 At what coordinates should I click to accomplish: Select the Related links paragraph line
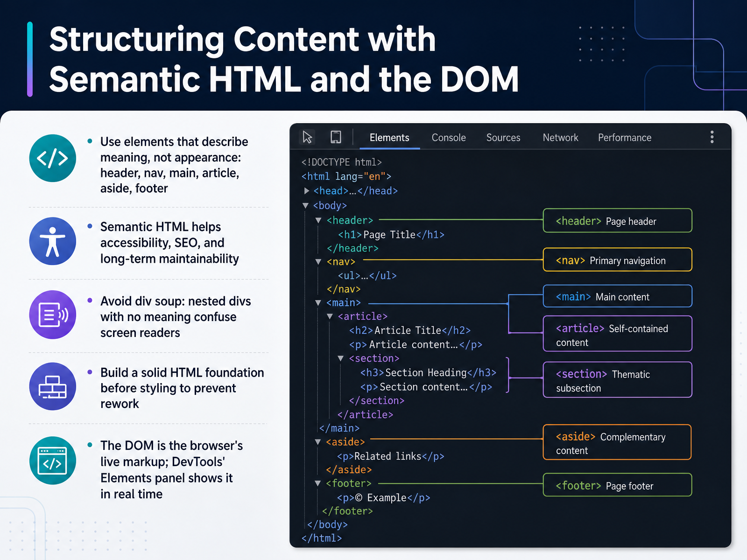(391, 456)
